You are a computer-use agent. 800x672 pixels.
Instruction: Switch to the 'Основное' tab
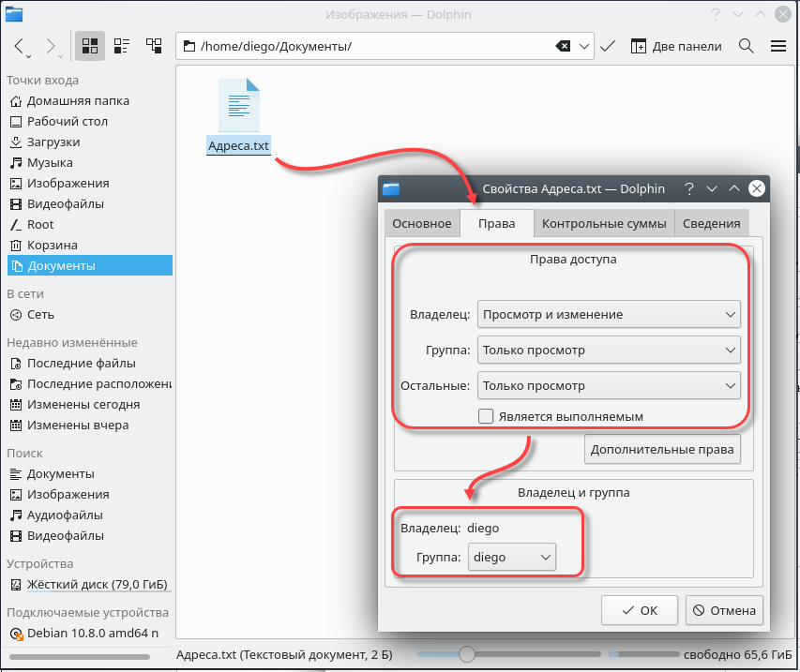point(421,223)
